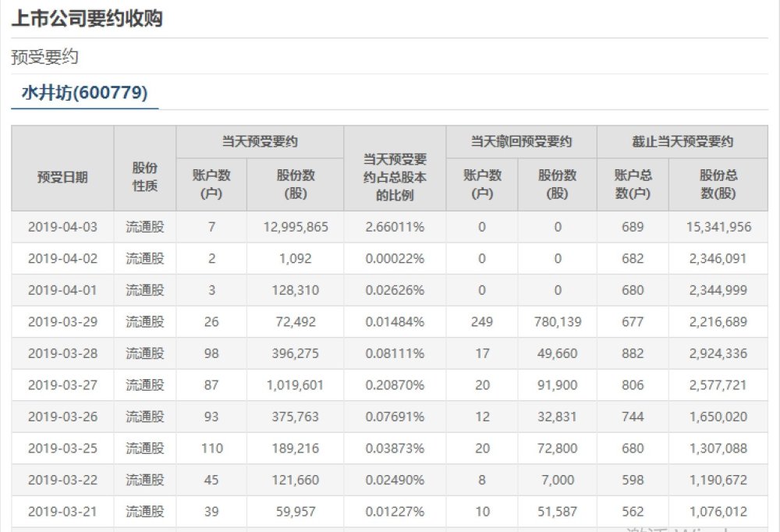Screen dimensions: 780x532
Task: Click the share count 12,995,865
Action: 296,227
